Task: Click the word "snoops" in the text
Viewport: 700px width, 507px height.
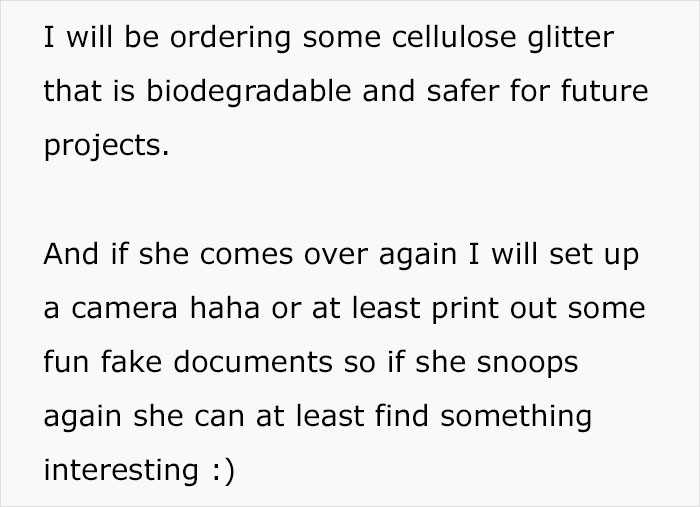Action: pyautogui.click(x=527, y=364)
